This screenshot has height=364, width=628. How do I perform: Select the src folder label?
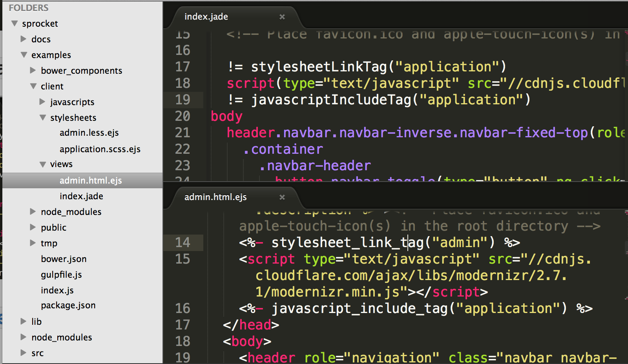(38, 353)
